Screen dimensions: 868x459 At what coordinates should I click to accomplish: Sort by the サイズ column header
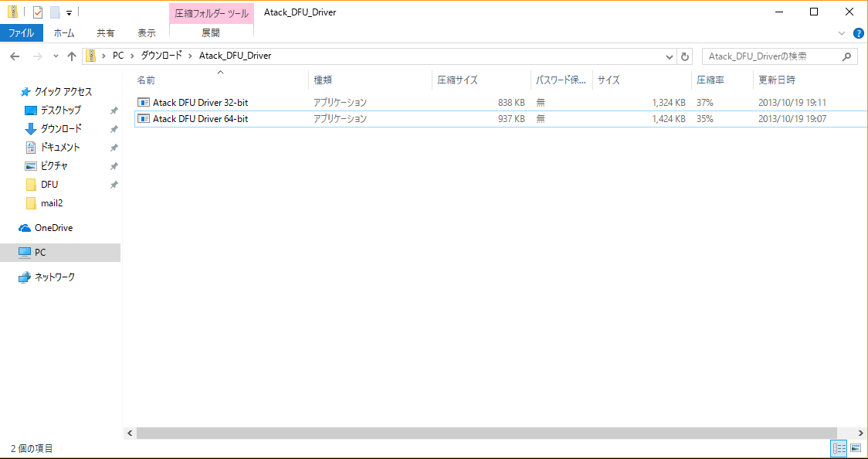coord(642,80)
